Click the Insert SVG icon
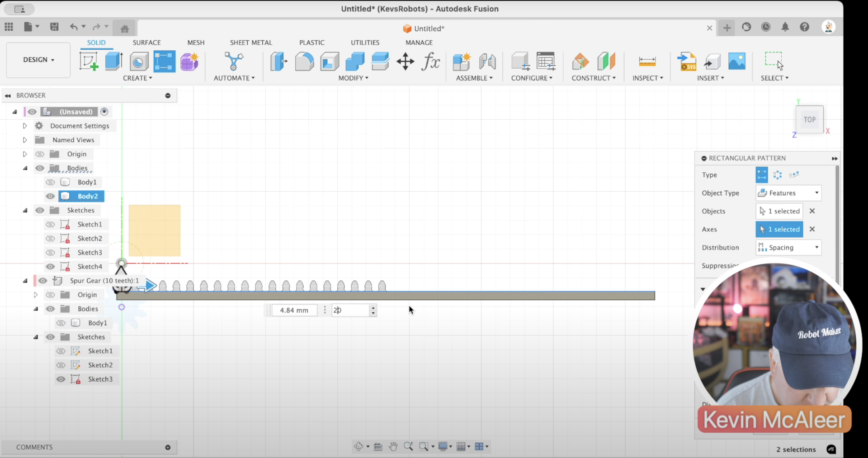The height and width of the screenshot is (458, 868). [686, 61]
